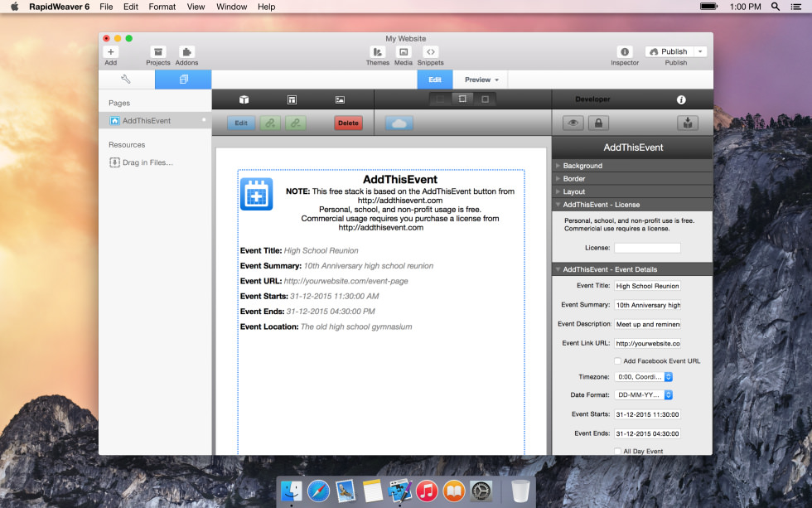Select the Edit mode tab
Screen dimensions: 812x508
pyautogui.click(x=435, y=80)
